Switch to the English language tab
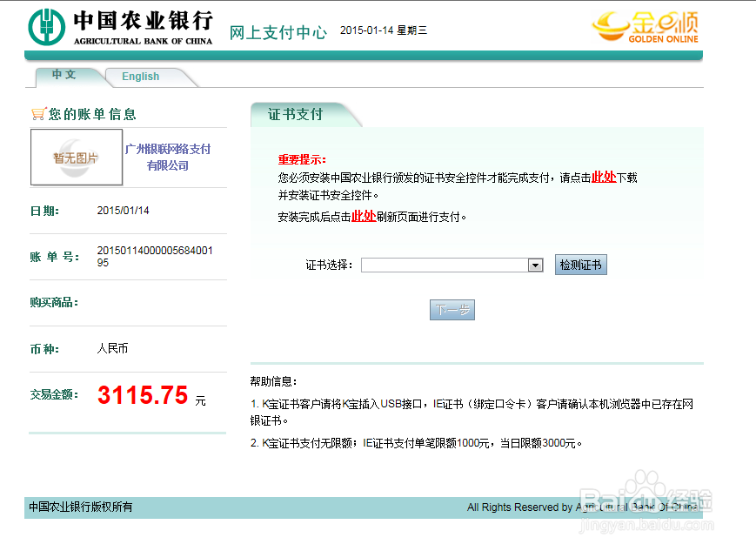The height and width of the screenshot is (551, 756). click(140, 77)
